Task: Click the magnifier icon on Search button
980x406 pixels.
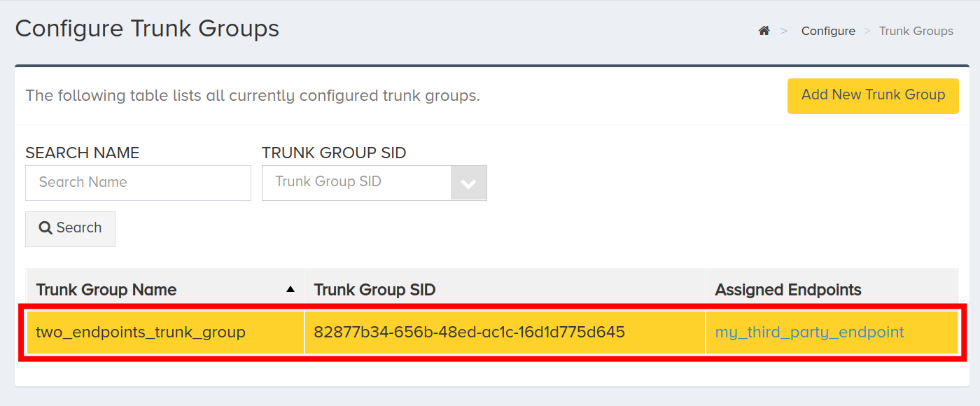Action: coord(45,228)
